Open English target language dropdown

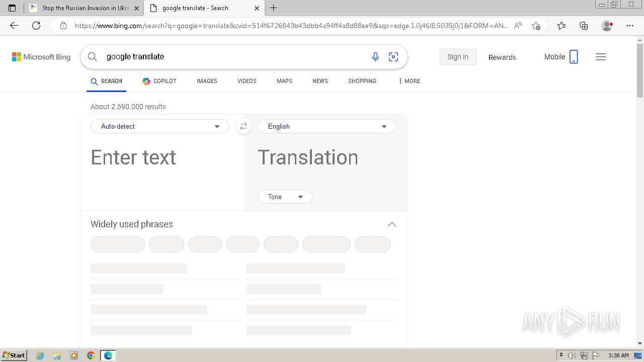(x=327, y=126)
